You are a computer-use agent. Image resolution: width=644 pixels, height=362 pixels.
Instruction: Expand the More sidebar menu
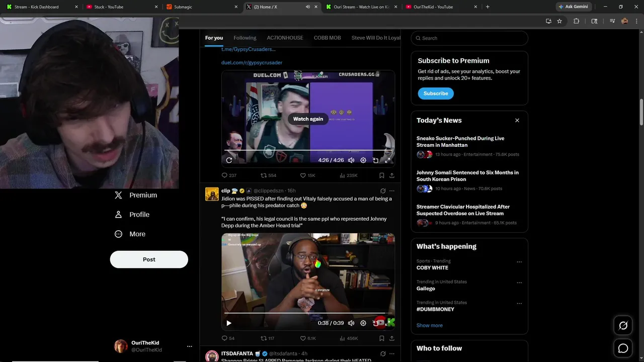click(x=130, y=234)
